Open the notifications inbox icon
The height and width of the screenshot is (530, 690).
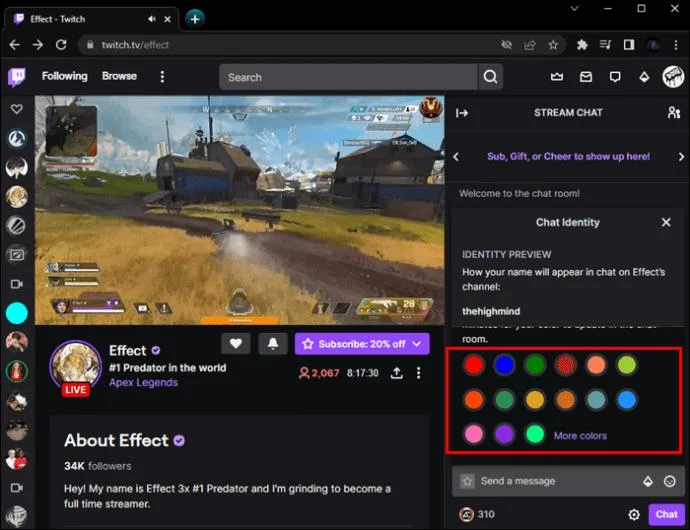click(586, 77)
